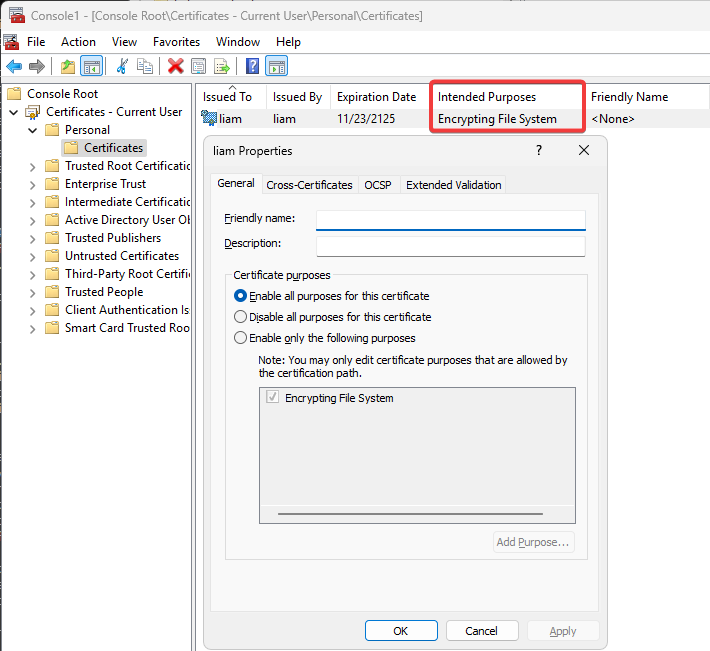Click the Back arrow in the toolbar
The image size is (710, 651).
point(14,66)
